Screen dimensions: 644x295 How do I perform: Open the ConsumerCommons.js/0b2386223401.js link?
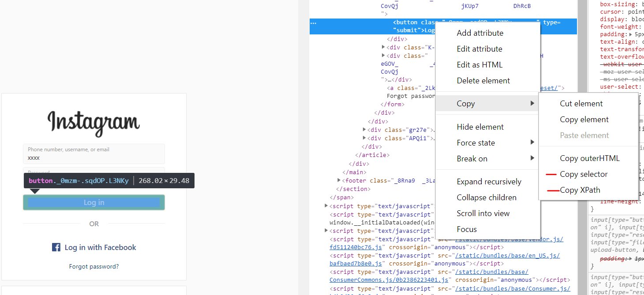(389, 280)
